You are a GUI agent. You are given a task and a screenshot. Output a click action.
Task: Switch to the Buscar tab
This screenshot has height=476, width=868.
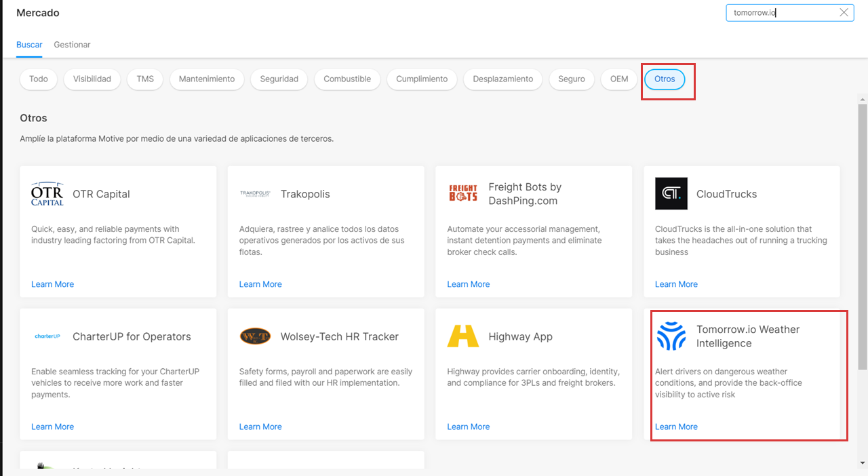[x=29, y=45]
